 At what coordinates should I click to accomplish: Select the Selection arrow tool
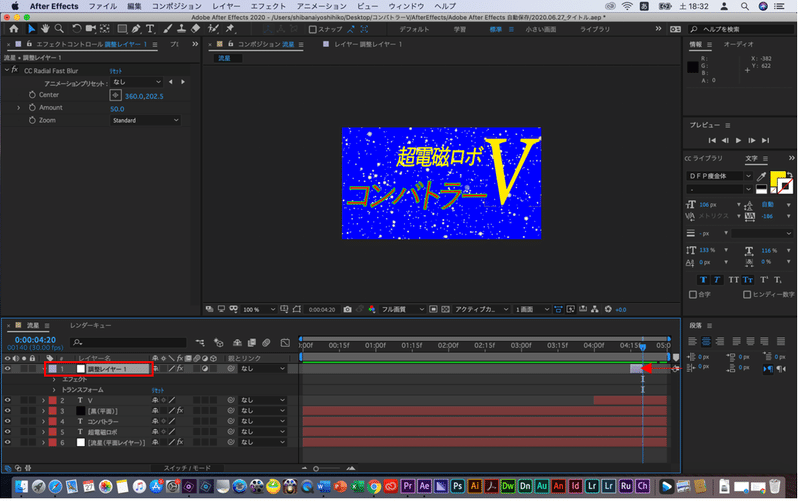31,29
